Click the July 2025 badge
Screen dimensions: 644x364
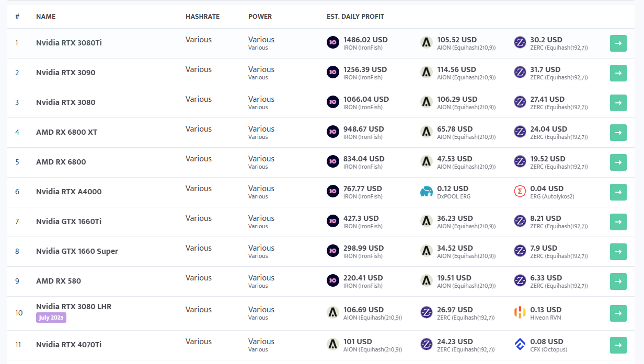pyautogui.click(x=51, y=318)
